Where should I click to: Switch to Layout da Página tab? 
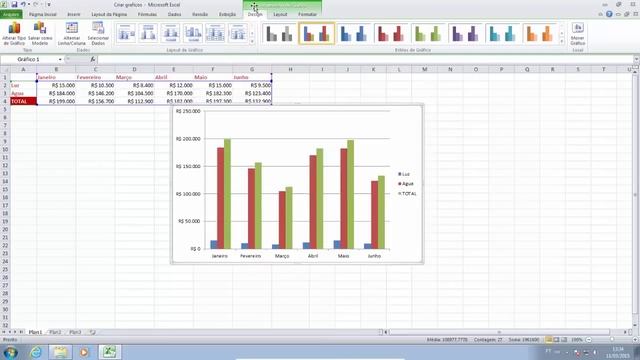click(x=109, y=14)
